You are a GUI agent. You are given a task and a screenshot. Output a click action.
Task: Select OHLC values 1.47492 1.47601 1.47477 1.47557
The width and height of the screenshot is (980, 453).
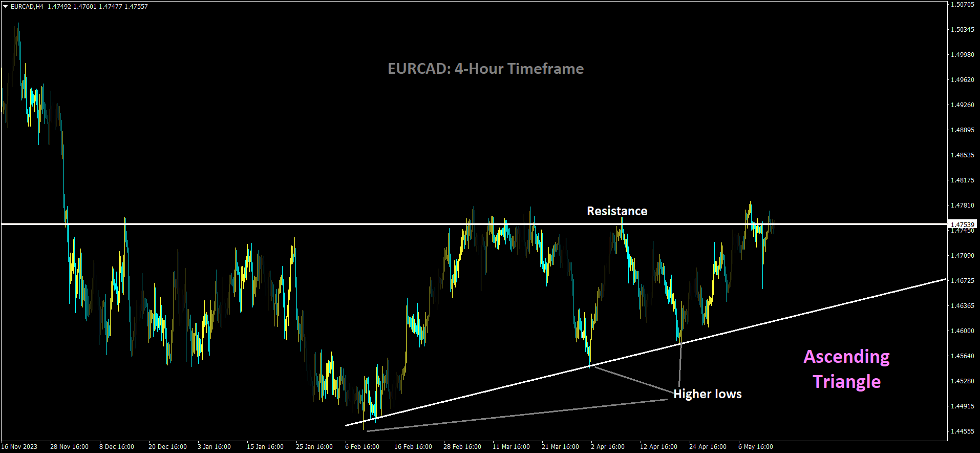coord(97,7)
